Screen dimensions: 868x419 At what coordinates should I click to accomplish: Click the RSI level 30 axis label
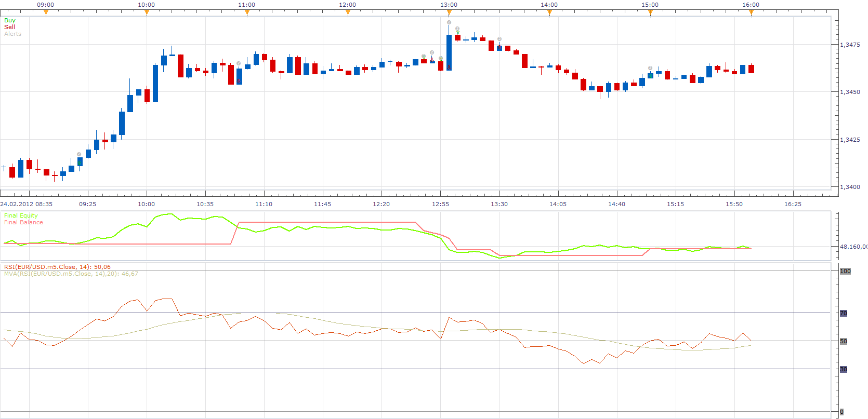pos(844,369)
